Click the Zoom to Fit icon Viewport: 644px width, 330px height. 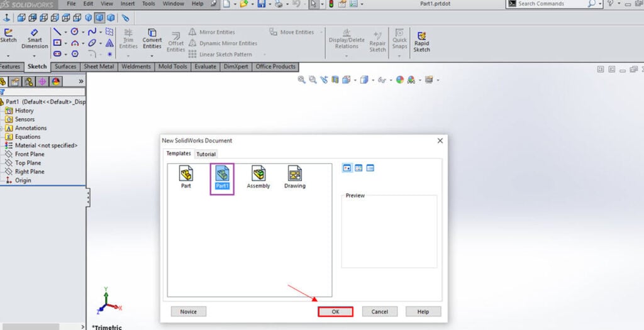pyautogui.click(x=301, y=80)
